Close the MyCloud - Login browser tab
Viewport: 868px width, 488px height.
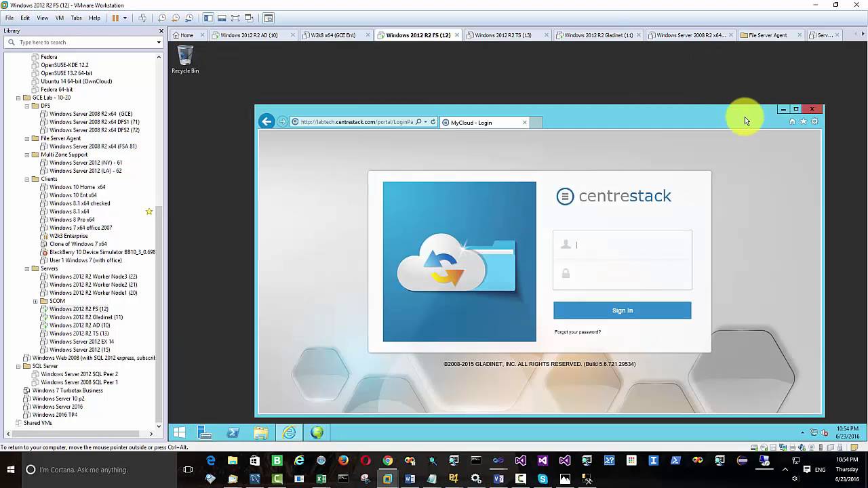pos(524,123)
